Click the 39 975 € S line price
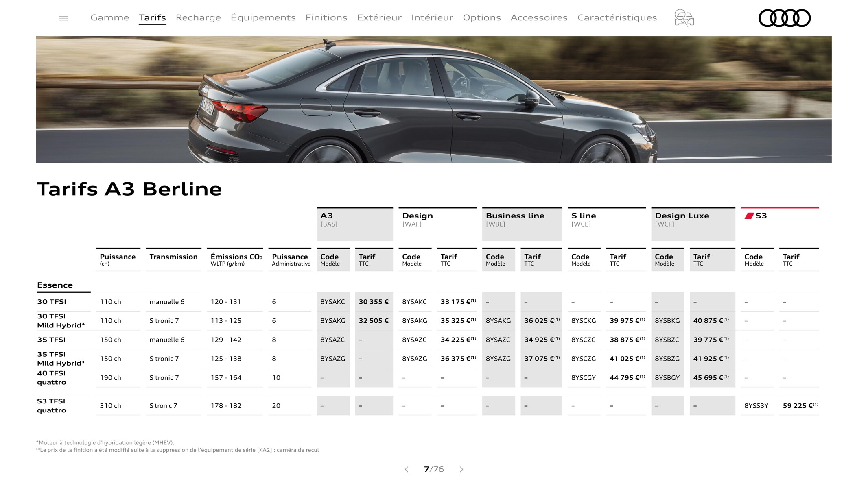 pyautogui.click(x=627, y=321)
